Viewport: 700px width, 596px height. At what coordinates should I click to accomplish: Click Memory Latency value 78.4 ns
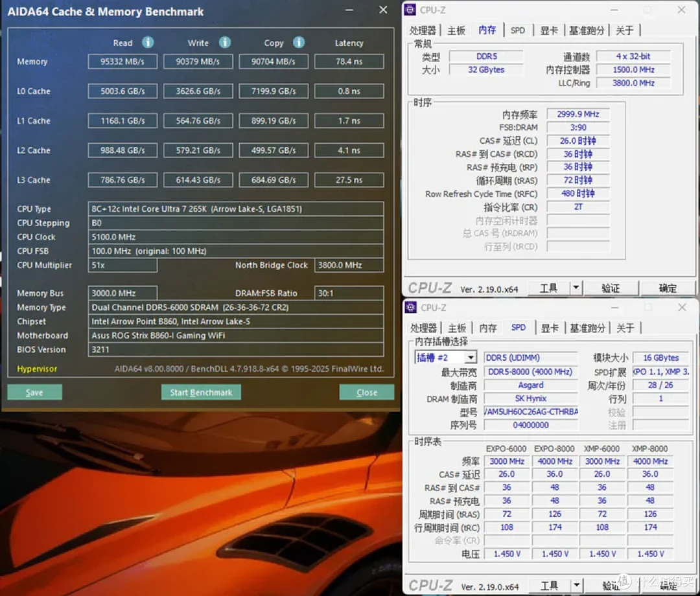pyautogui.click(x=349, y=62)
